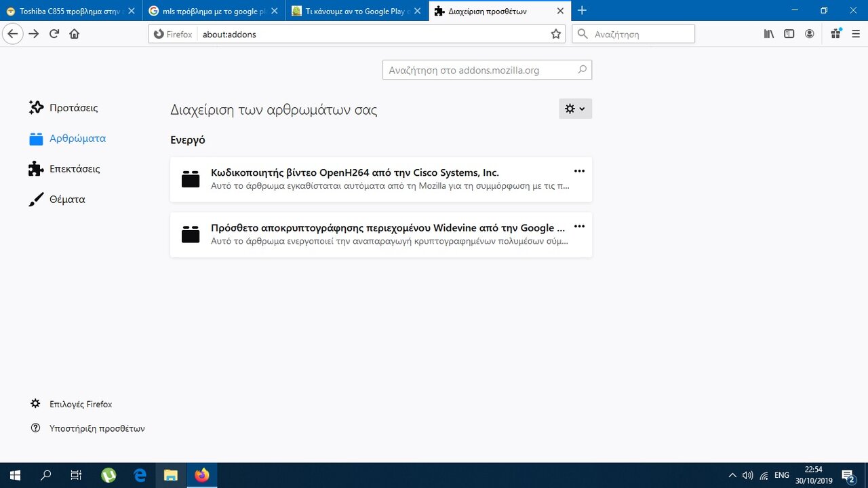Open the Library icon in toolbar
The image size is (868, 488).
coord(769,34)
